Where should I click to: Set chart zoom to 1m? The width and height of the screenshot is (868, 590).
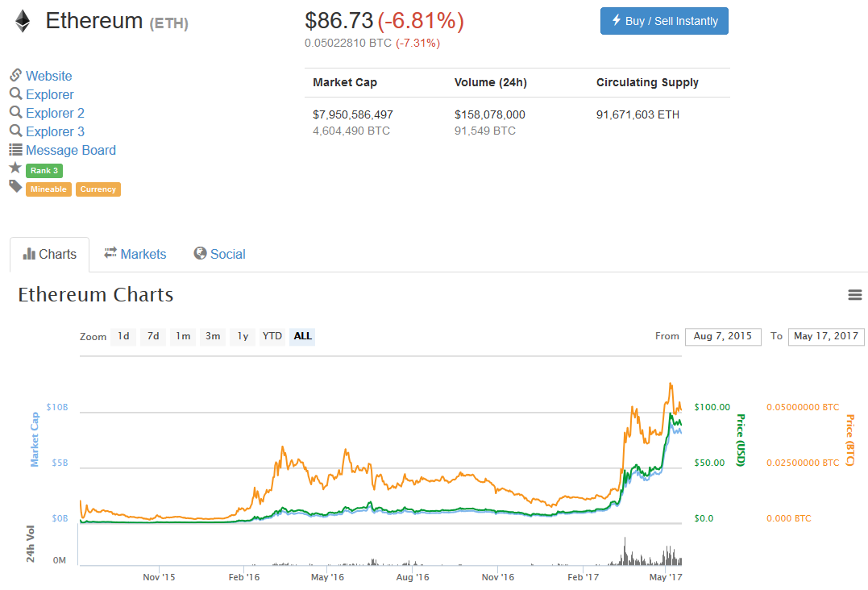[x=183, y=336]
